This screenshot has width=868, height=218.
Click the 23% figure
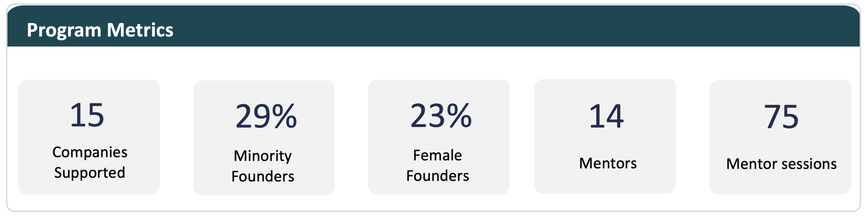point(441,116)
